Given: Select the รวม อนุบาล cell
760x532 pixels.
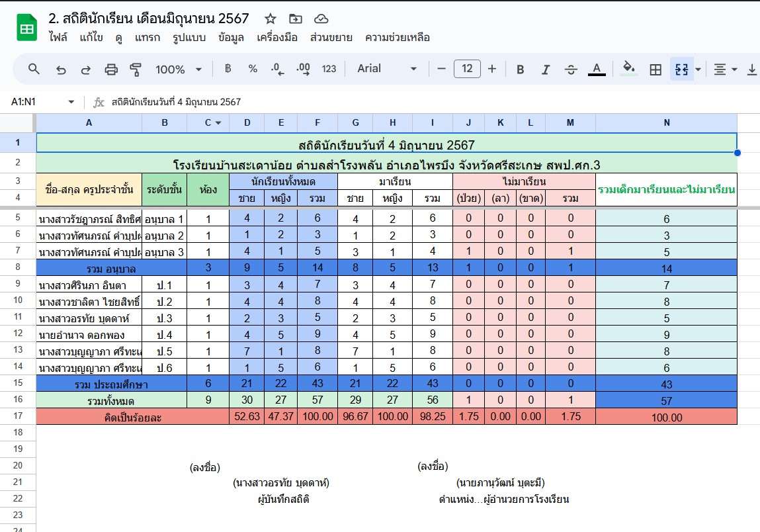Looking at the screenshot, I should pyautogui.click(x=112, y=268).
